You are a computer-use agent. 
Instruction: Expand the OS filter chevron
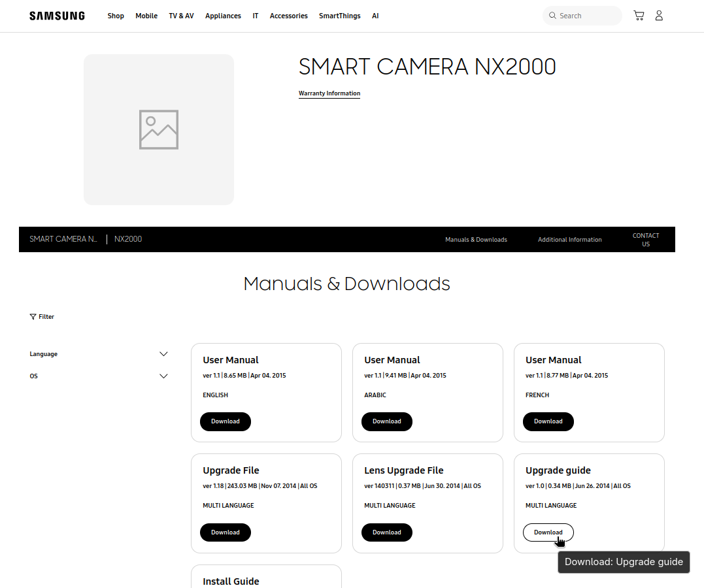tap(163, 376)
